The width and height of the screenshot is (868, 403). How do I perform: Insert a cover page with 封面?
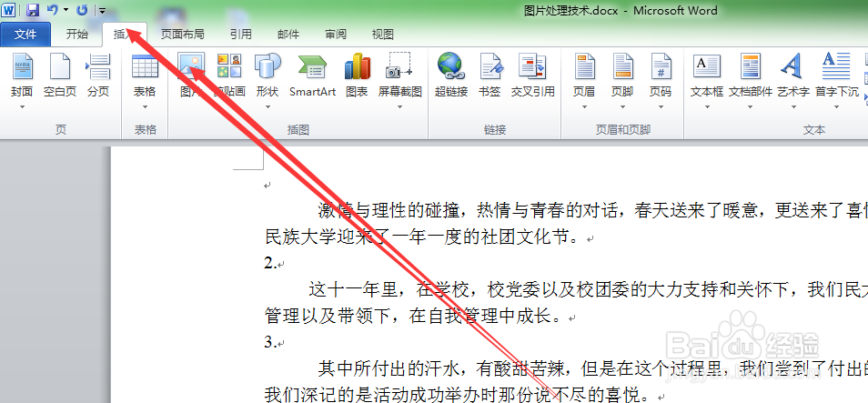pos(22,75)
